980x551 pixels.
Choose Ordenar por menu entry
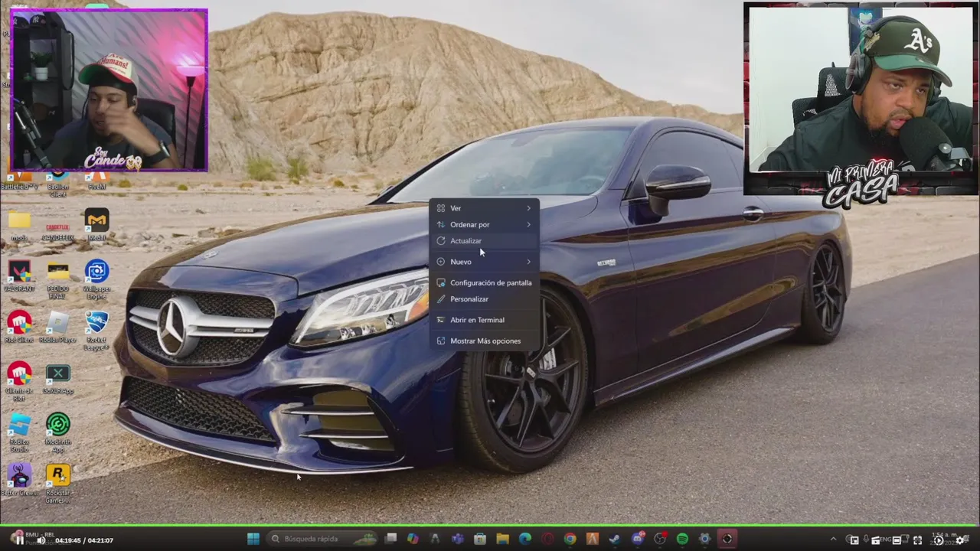484,224
